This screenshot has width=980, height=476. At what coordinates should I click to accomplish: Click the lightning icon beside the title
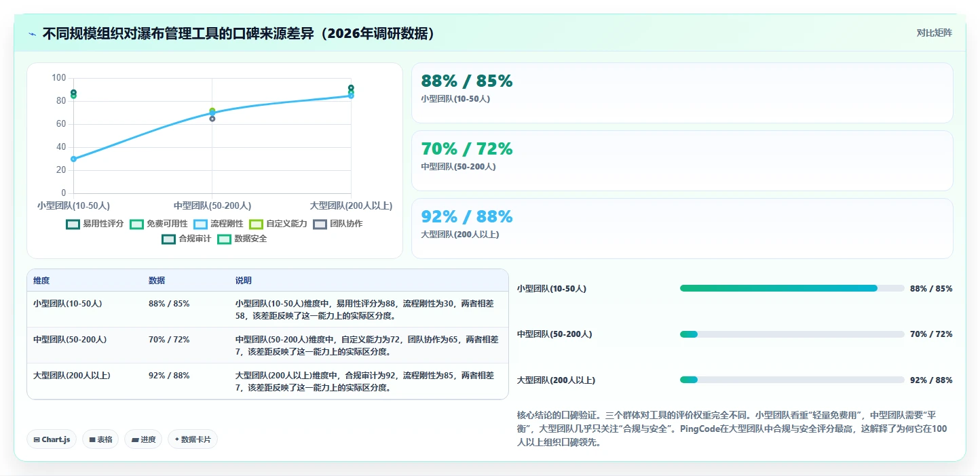point(32,34)
